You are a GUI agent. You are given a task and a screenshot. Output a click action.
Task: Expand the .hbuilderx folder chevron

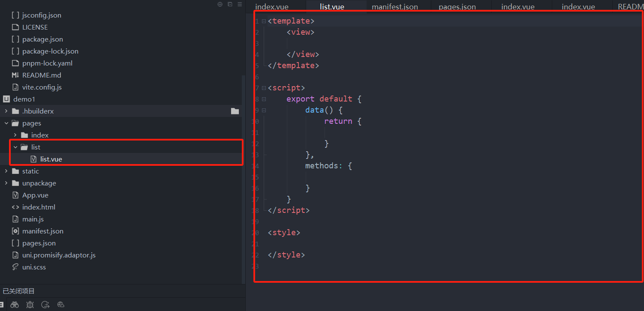[6, 111]
